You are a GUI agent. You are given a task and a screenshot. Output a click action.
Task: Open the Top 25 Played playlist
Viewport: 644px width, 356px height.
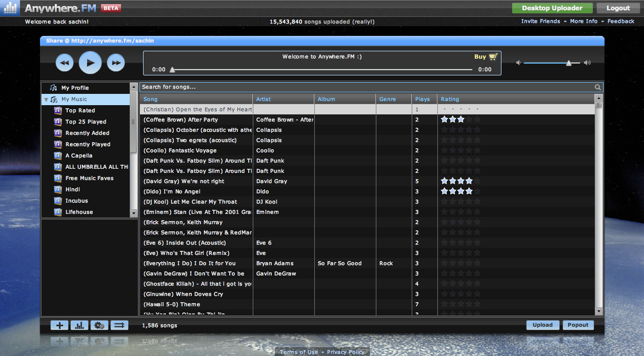tap(86, 122)
